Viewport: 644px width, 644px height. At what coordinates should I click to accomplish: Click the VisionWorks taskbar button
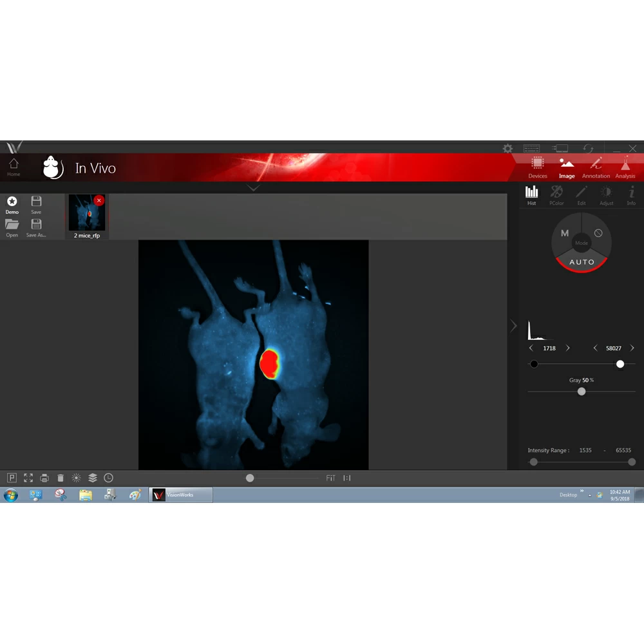click(x=181, y=495)
